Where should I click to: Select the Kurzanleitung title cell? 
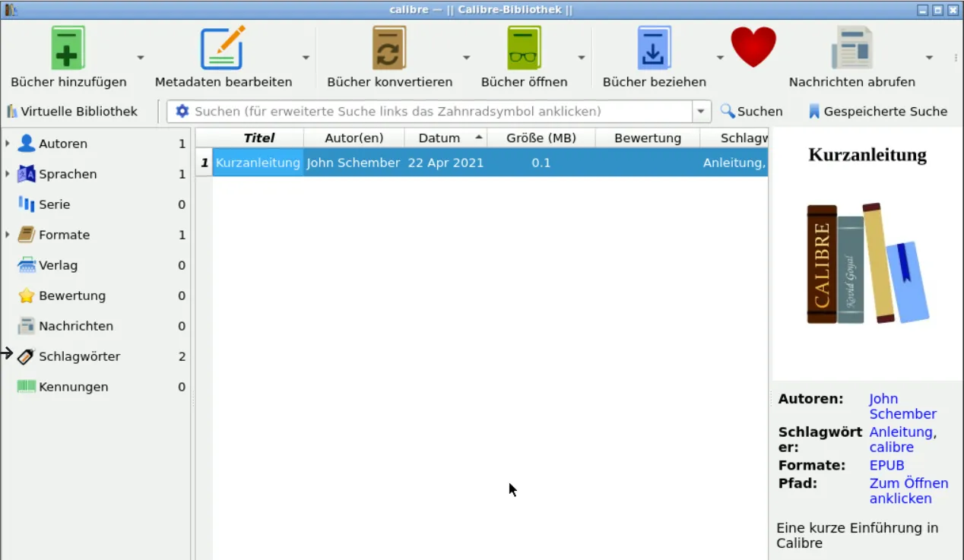tap(258, 163)
